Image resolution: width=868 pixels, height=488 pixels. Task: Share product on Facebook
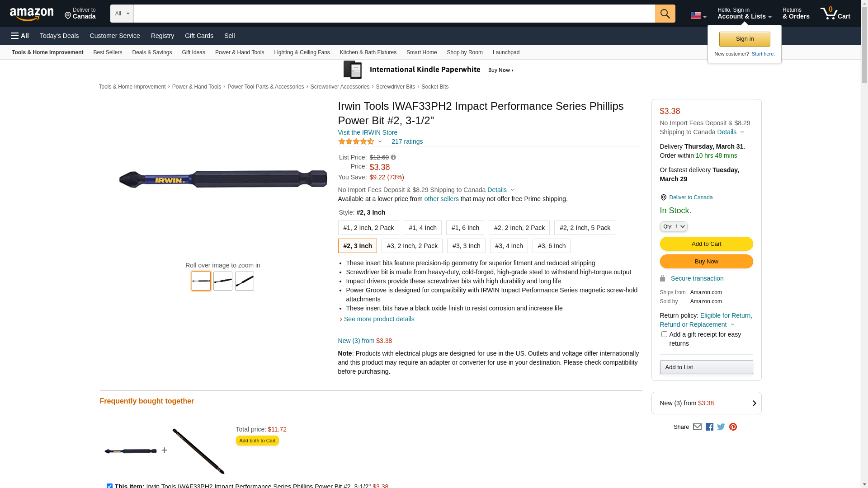[x=709, y=427]
